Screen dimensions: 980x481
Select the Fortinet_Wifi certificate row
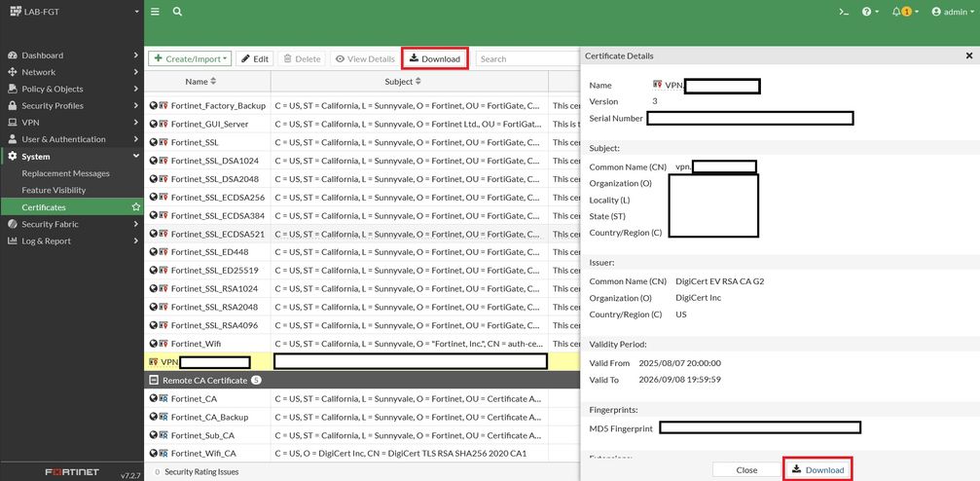pos(362,344)
